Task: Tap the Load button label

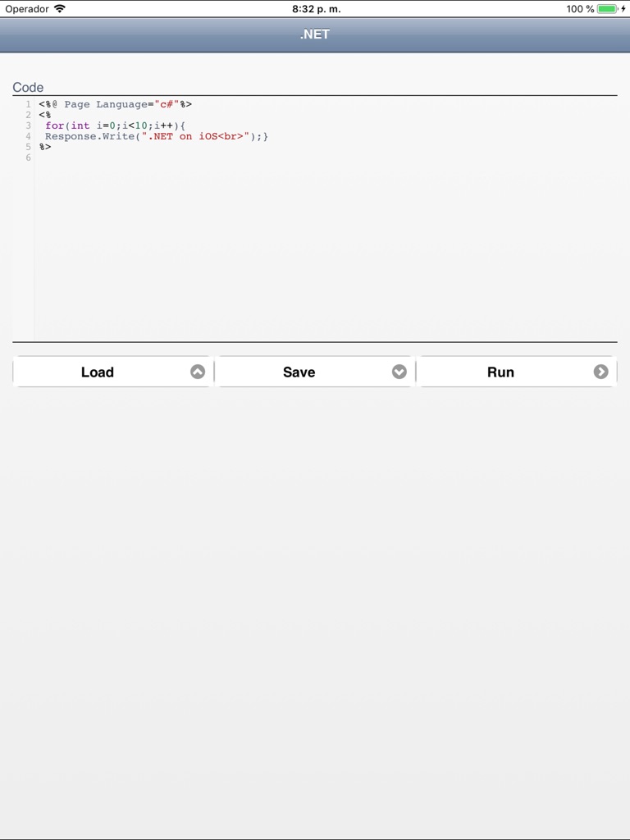Action: click(x=98, y=372)
